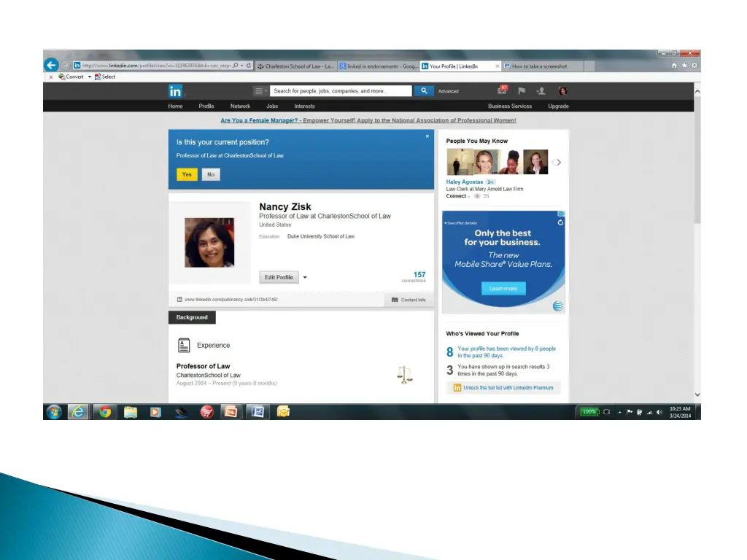Image resolution: width=747 pixels, height=560 pixels.
Task: Show next People You May Know suggestion
Action: (x=559, y=163)
